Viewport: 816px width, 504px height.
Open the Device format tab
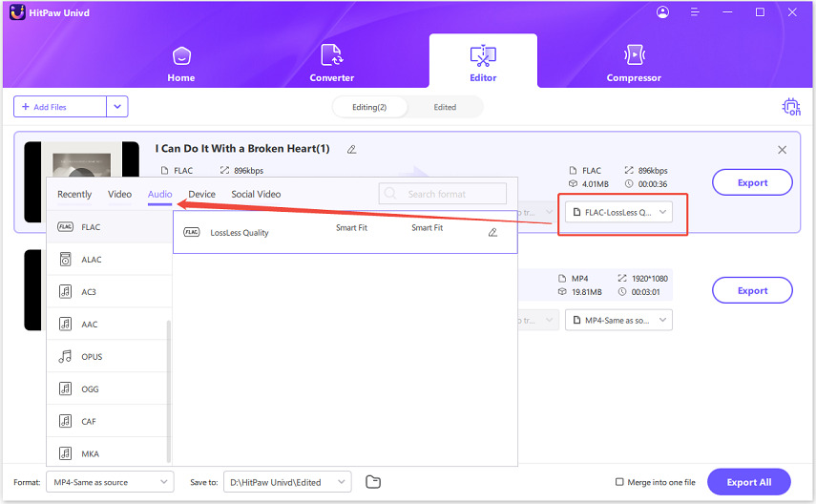point(202,194)
